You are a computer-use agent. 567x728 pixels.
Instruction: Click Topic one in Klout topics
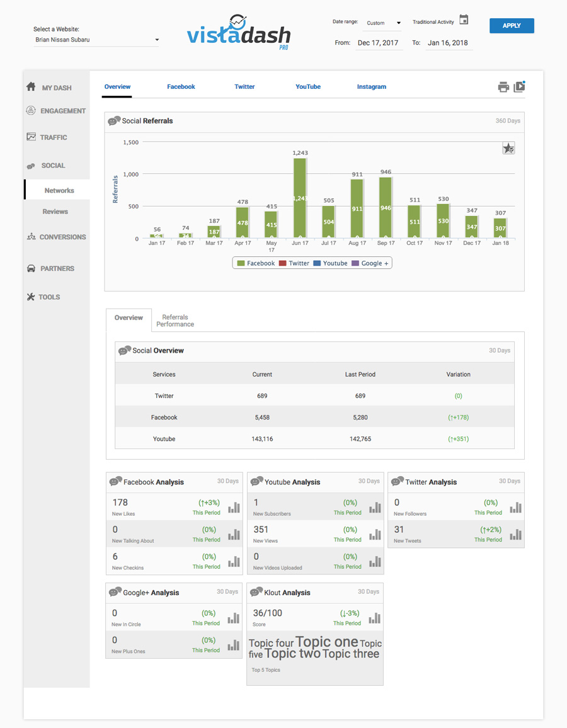(327, 642)
